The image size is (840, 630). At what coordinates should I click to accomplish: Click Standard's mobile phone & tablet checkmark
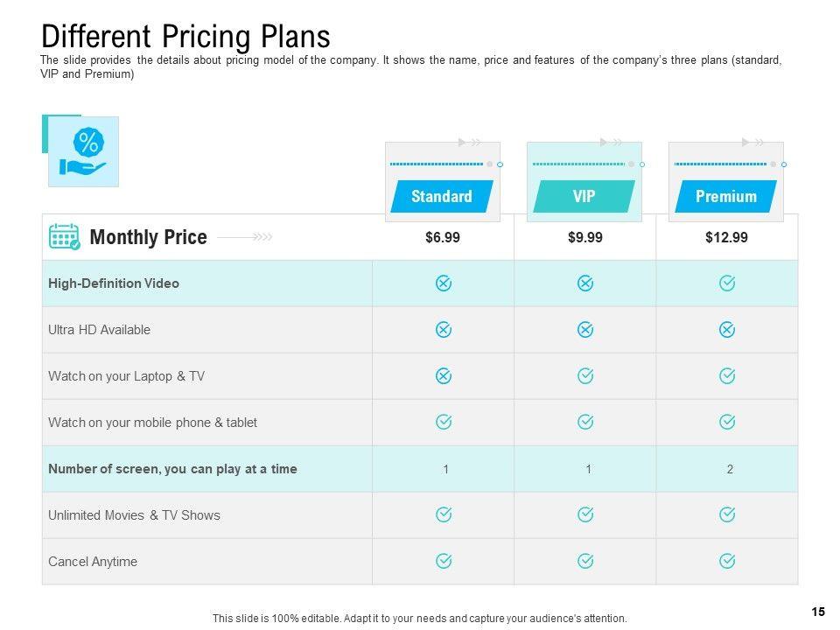pyautogui.click(x=443, y=422)
